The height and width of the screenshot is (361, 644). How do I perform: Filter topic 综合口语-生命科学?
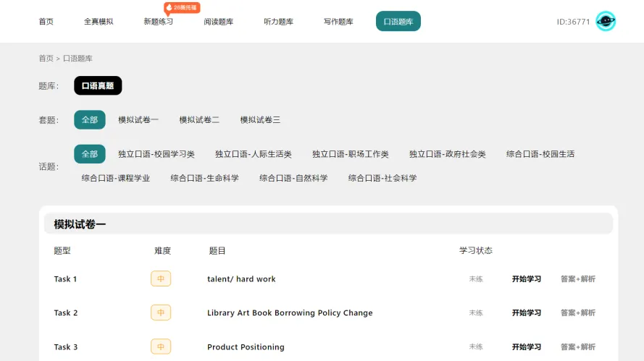(204, 178)
